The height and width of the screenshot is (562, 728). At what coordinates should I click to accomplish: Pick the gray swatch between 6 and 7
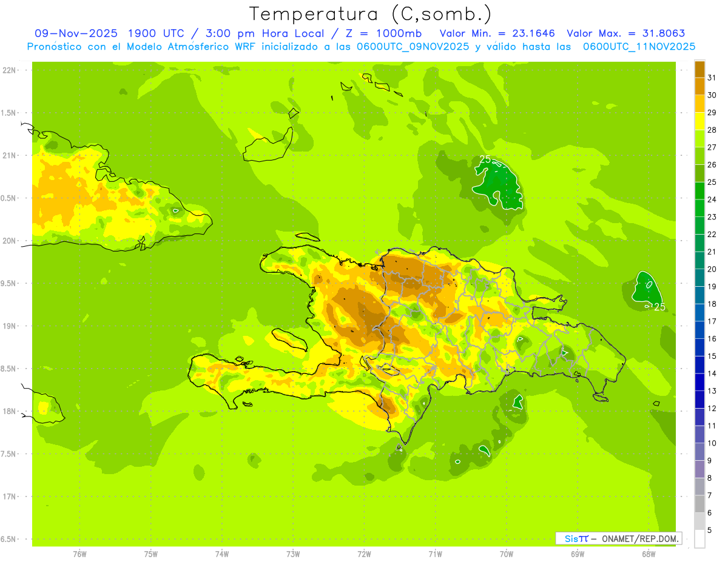click(x=699, y=504)
